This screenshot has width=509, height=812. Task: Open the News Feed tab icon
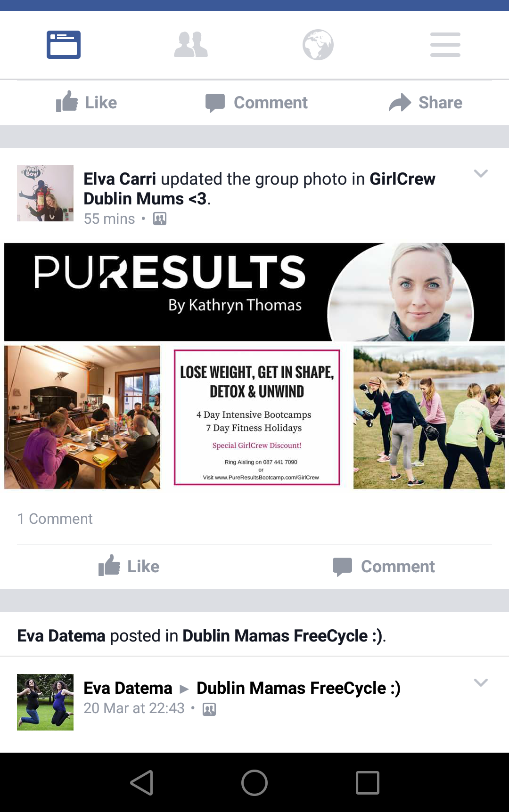(x=64, y=45)
